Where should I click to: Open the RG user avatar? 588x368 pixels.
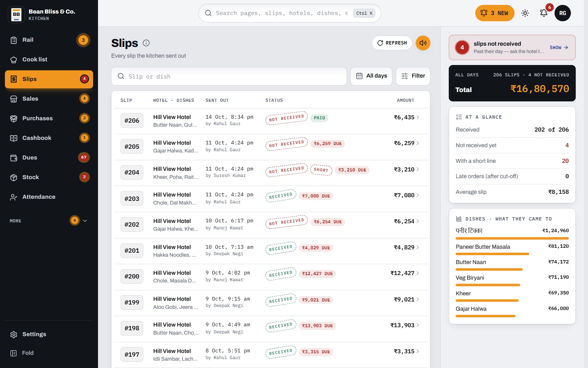pos(563,13)
